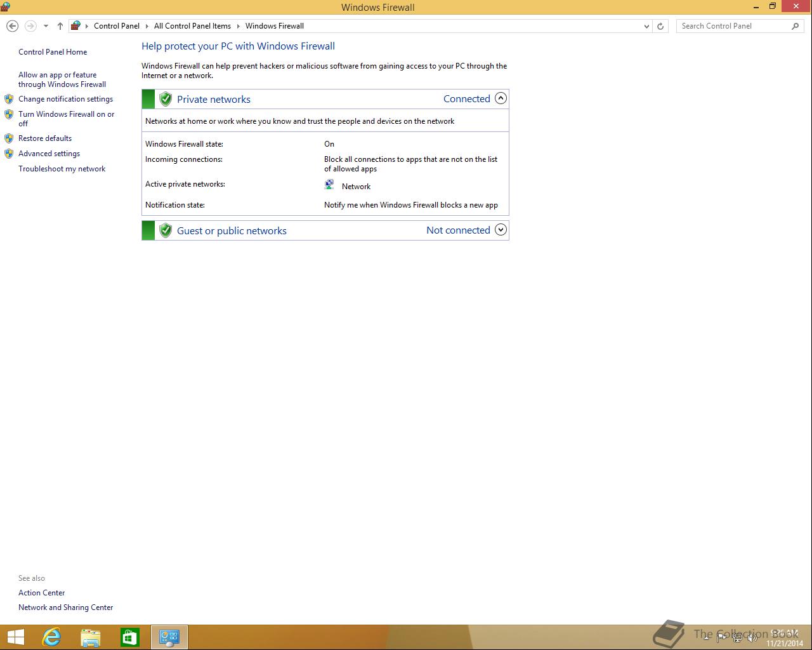Screen dimensions: 812x650
Task: Open the Start button on taskbar
Action: point(15,637)
